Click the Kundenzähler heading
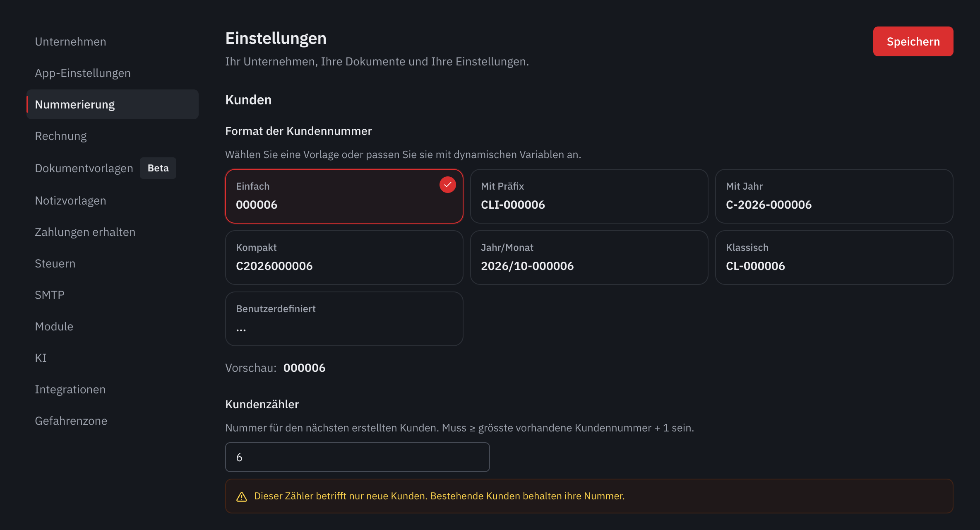 pyautogui.click(x=262, y=404)
